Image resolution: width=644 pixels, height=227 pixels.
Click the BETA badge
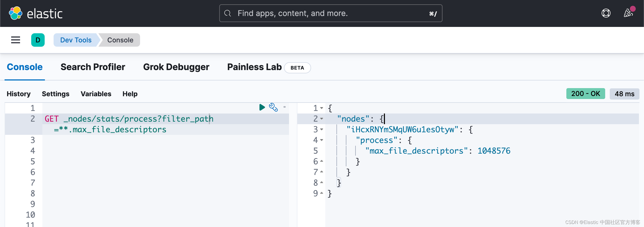pos(297,68)
